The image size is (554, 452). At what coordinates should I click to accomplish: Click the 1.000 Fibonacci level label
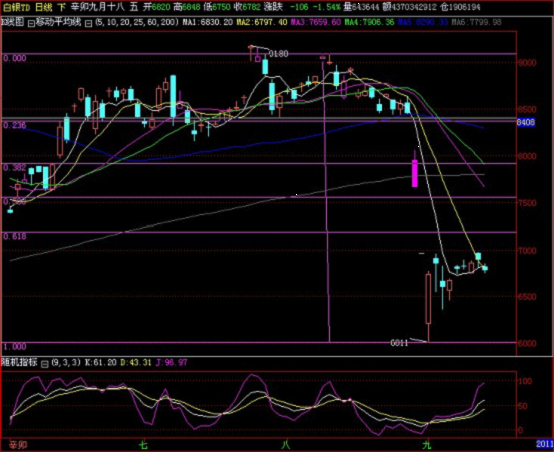coord(14,346)
